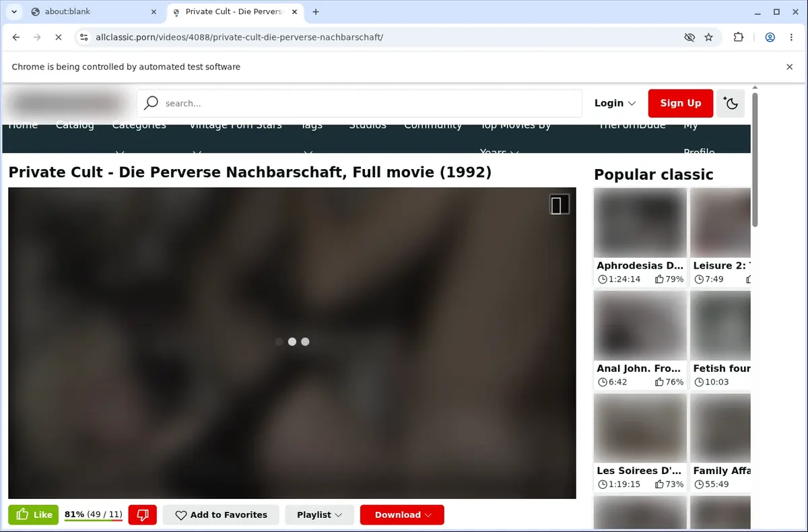Click the blurred site logo

[x=67, y=103]
